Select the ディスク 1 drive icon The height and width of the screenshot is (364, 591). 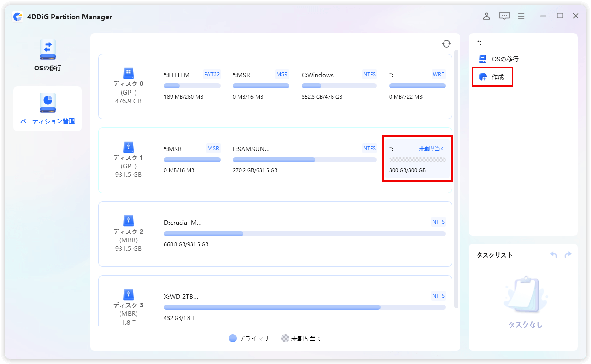point(129,147)
